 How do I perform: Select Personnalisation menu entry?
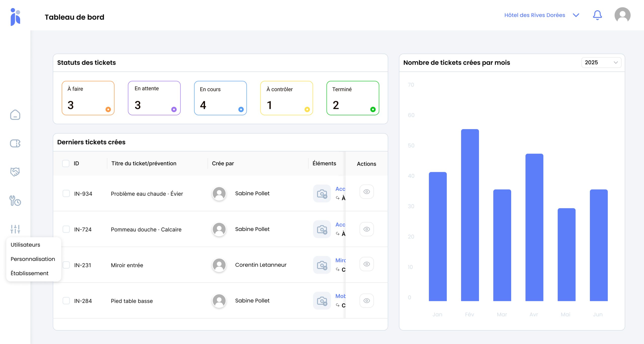tap(33, 259)
